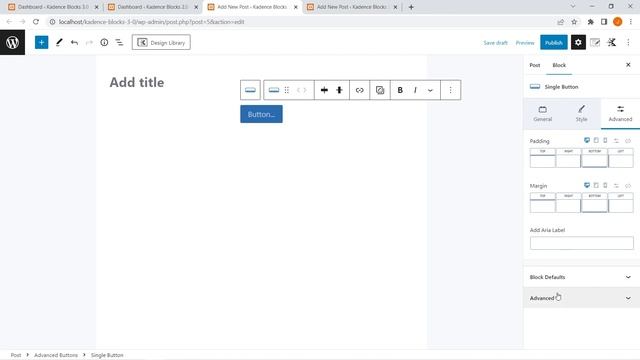Expand the Block Defaults panel
The height and width of the screenshot is (360, 640).
[x=582, y=277]
